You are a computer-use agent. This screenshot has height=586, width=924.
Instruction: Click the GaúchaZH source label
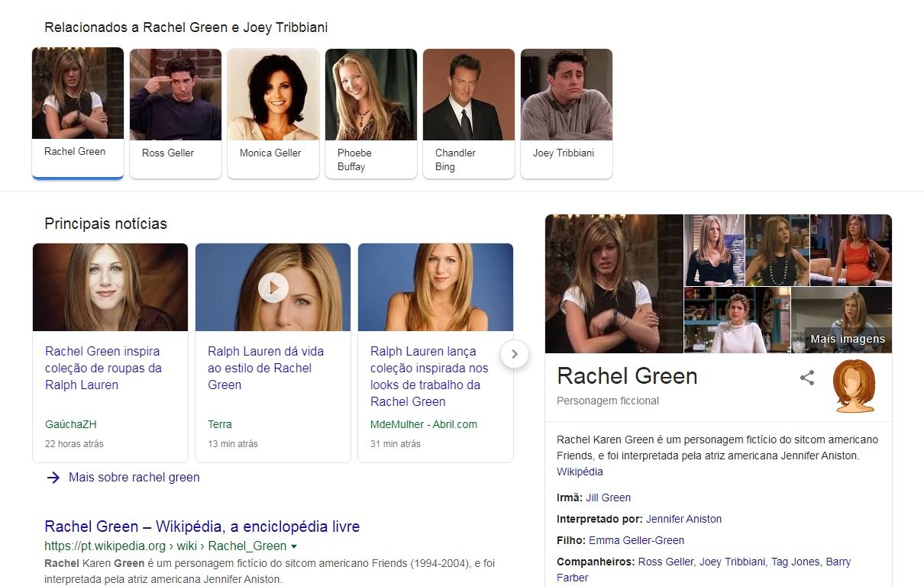(71, 424)
